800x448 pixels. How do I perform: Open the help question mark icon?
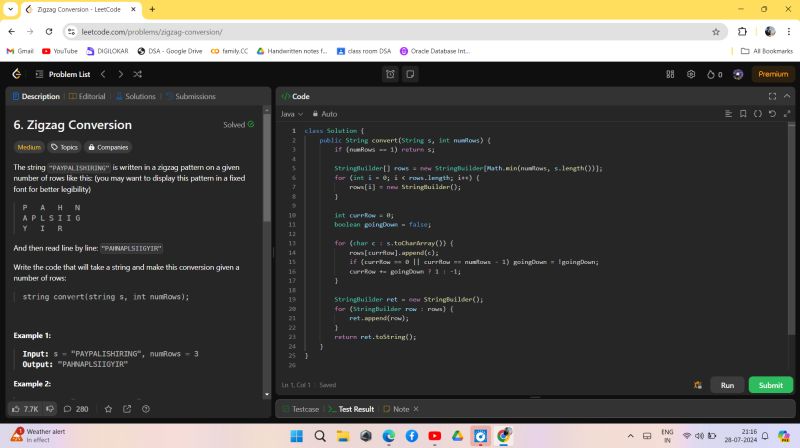pyautogui.click(x=146, y=409)
